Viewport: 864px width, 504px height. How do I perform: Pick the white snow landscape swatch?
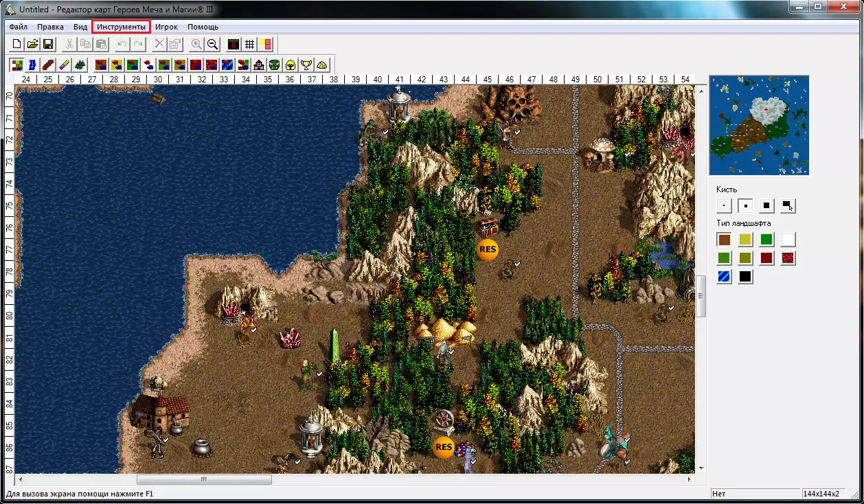coord(788,240)
